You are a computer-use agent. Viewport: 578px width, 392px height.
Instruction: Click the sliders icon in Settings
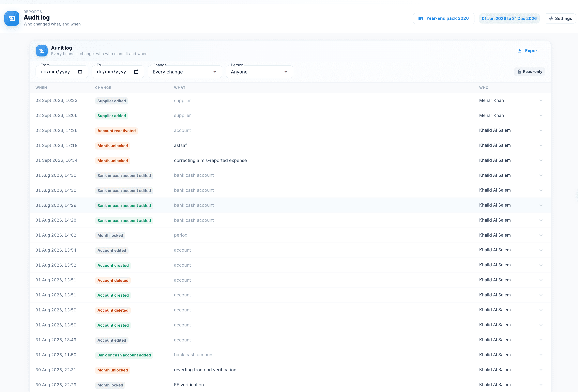pyautogui.click(x=551, y=19)
